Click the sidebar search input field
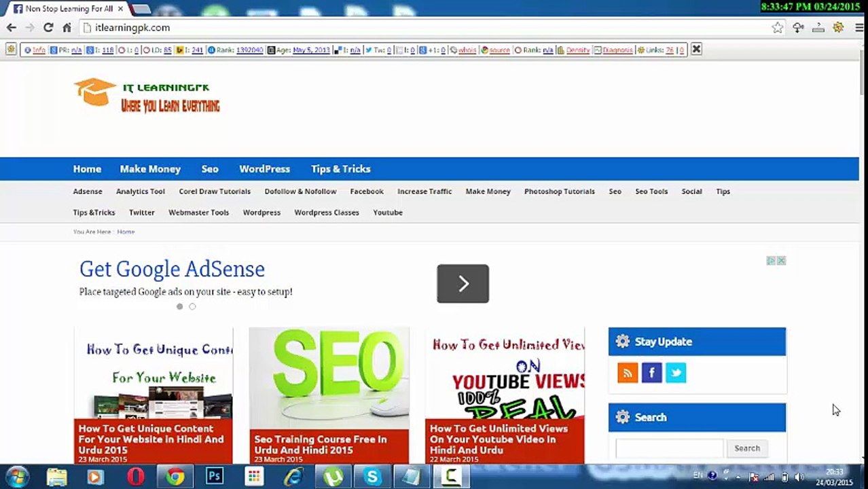 coord(670,448)
